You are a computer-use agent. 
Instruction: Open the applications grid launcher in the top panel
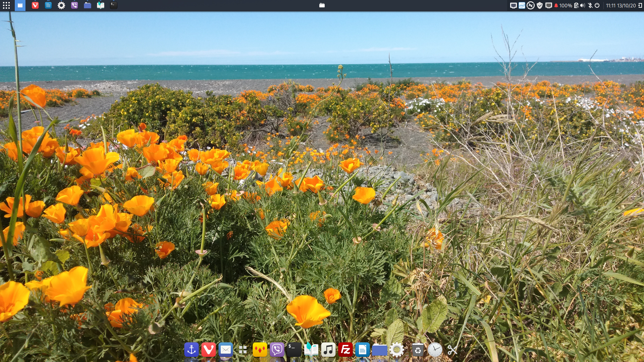(x=6, y=5)
